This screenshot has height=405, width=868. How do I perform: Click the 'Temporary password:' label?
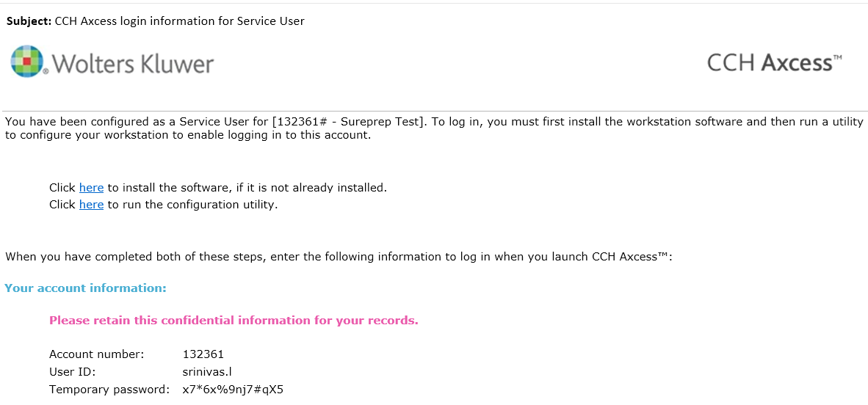[x=109, y=390]
